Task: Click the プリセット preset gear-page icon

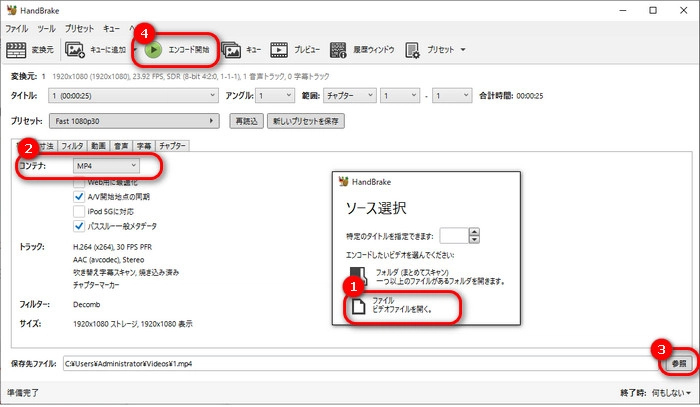Action: 412,50
